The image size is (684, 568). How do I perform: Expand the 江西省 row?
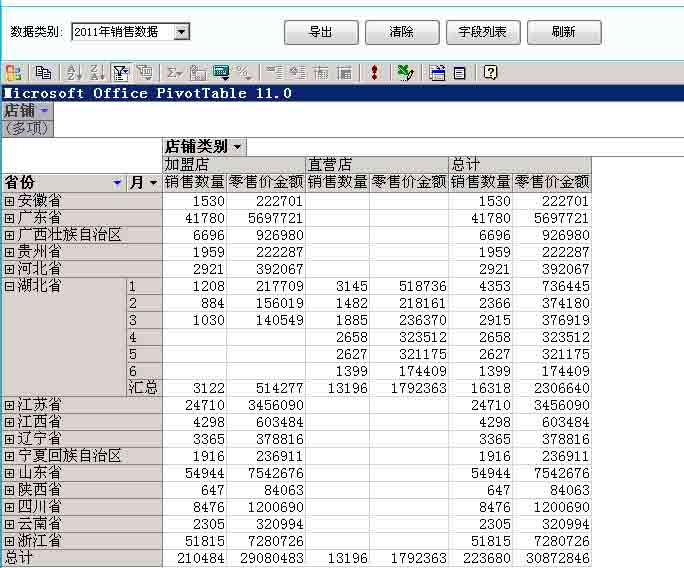[x=9, y=422]
